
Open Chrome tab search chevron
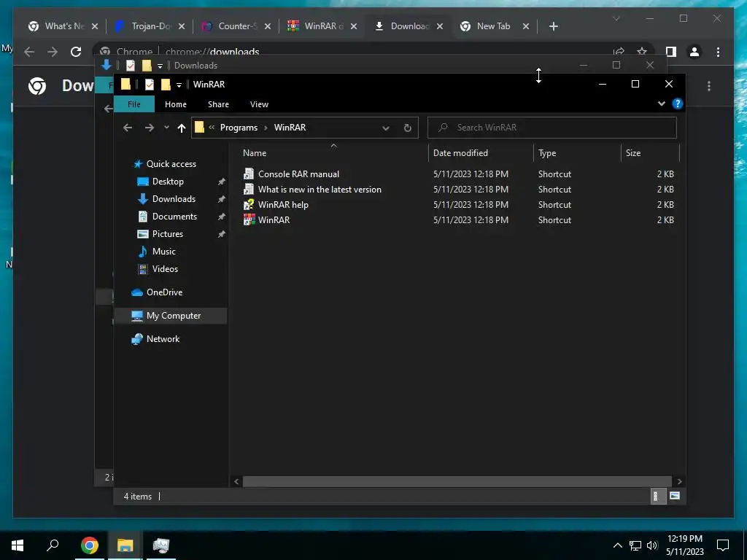(x=616, y=18)
